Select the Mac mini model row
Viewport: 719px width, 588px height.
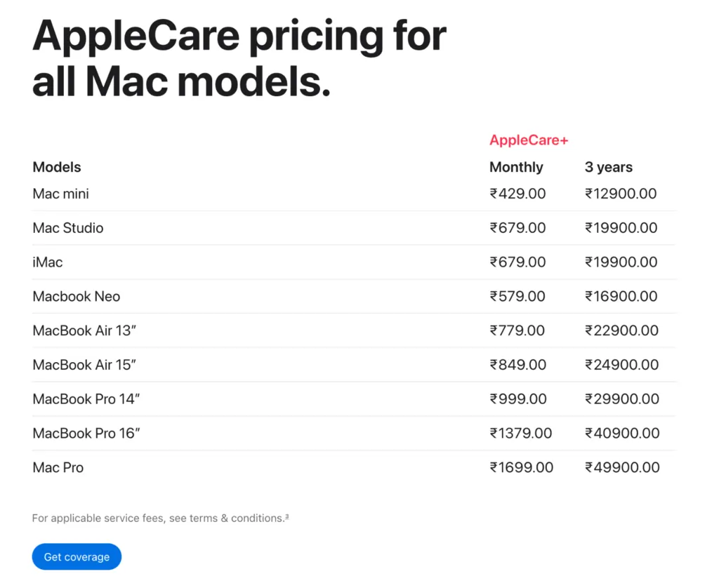tap(354, 194)
